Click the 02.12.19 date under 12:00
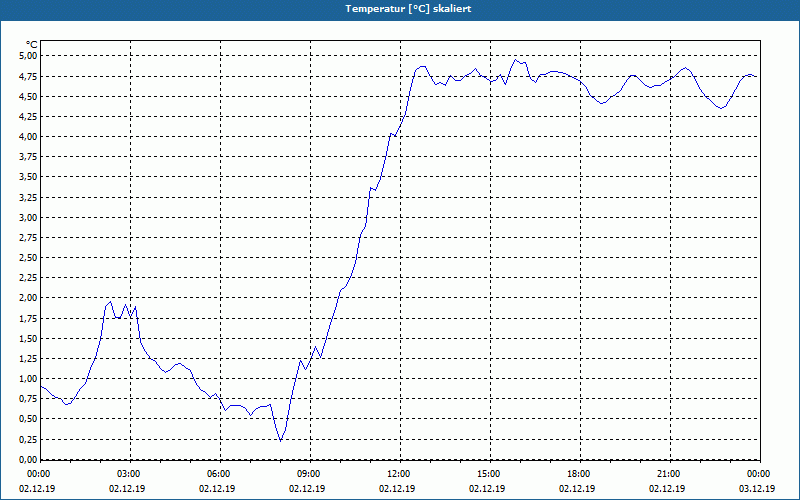800x500 pixels. (397, 488)
